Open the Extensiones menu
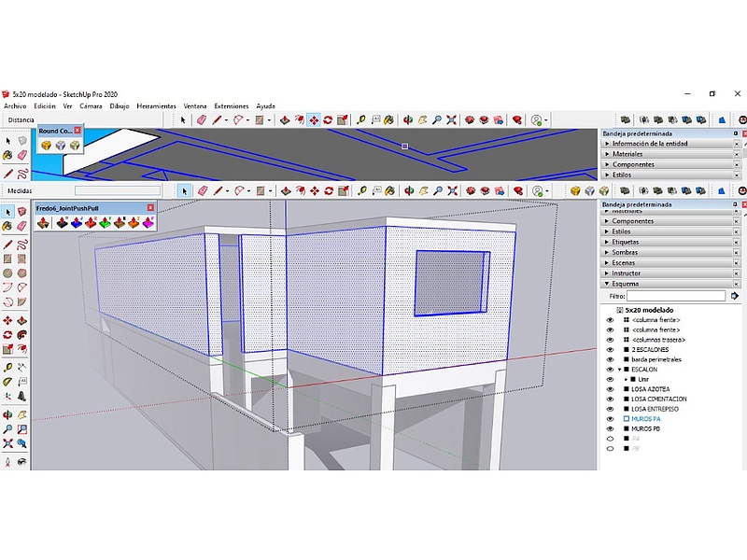747x560 pixels. tap(232, 106)
